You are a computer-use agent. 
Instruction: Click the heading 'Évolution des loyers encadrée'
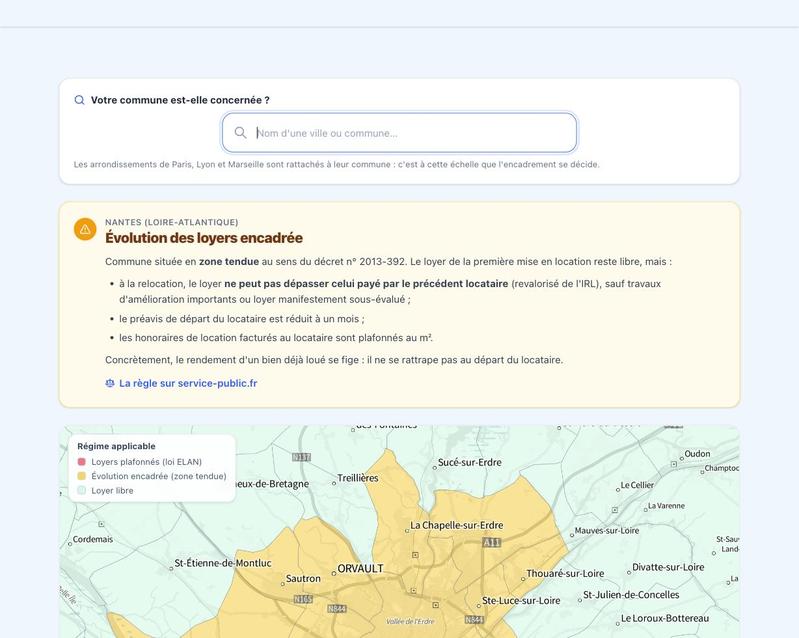tap(204, 238)
